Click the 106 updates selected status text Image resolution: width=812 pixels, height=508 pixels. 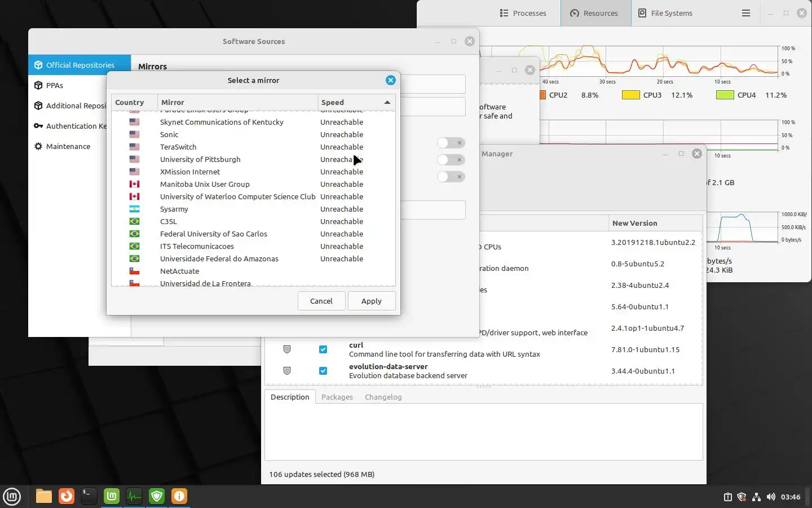coord(321,474)
